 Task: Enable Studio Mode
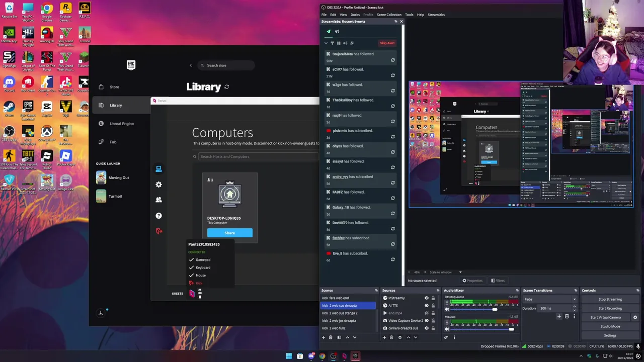coord(610,326)
